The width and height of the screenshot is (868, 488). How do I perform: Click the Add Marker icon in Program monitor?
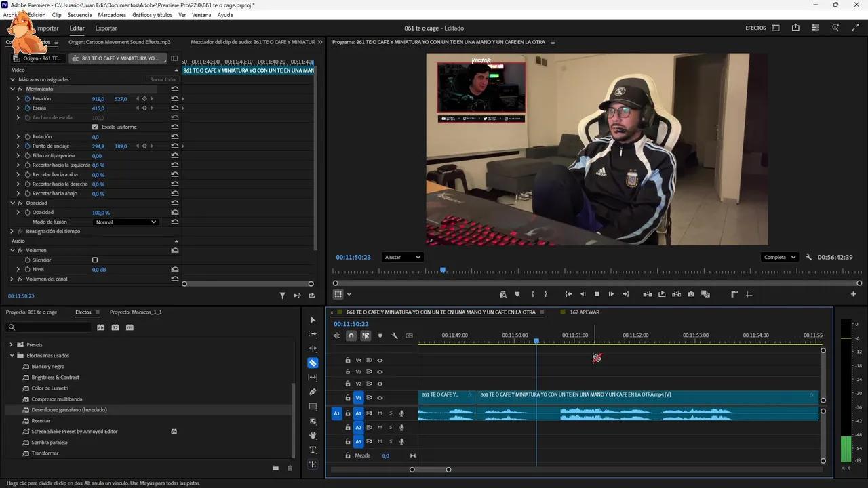(x=517, y=294)
